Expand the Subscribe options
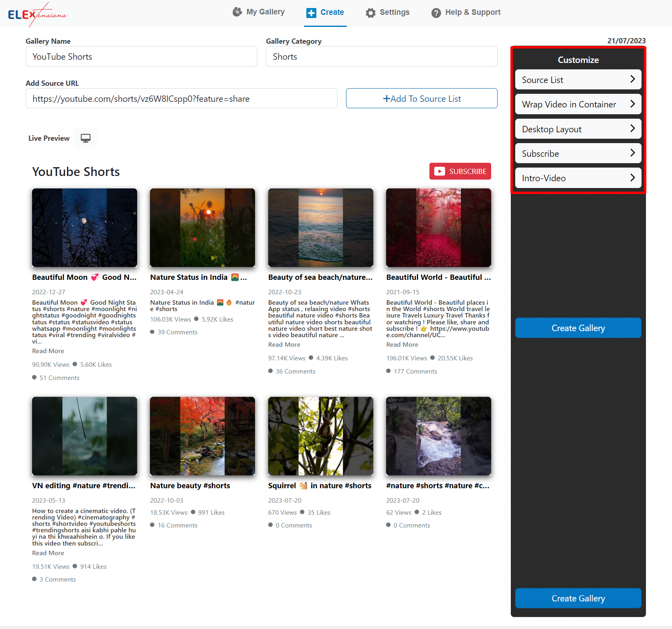Image resolution: width=672 pixels, height=629 pixels. coord(578,154)
